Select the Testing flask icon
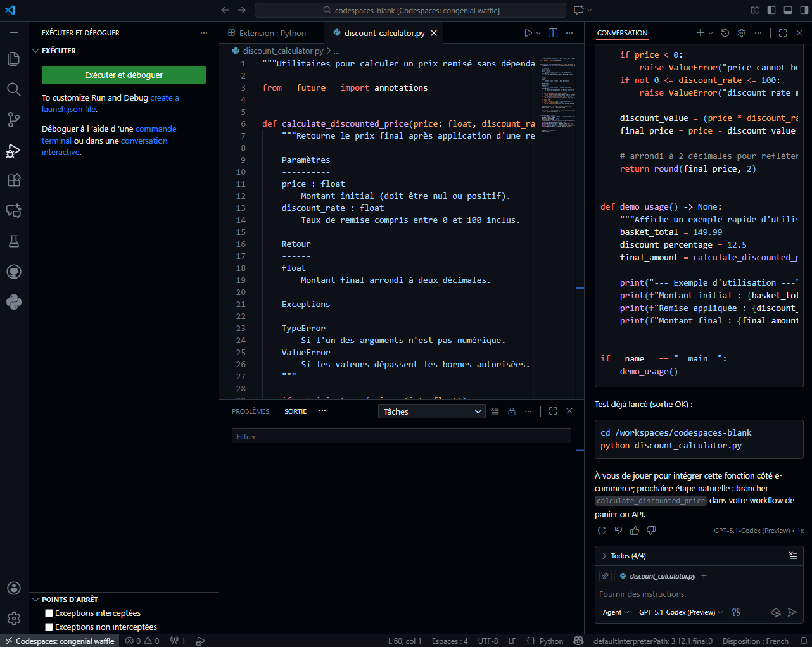 point(14,241)
